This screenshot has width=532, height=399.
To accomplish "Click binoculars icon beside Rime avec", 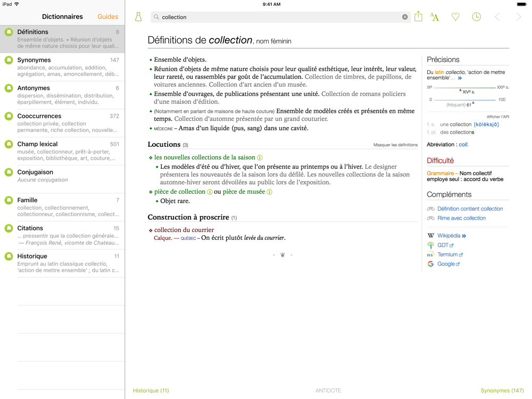I will (430, 218).
